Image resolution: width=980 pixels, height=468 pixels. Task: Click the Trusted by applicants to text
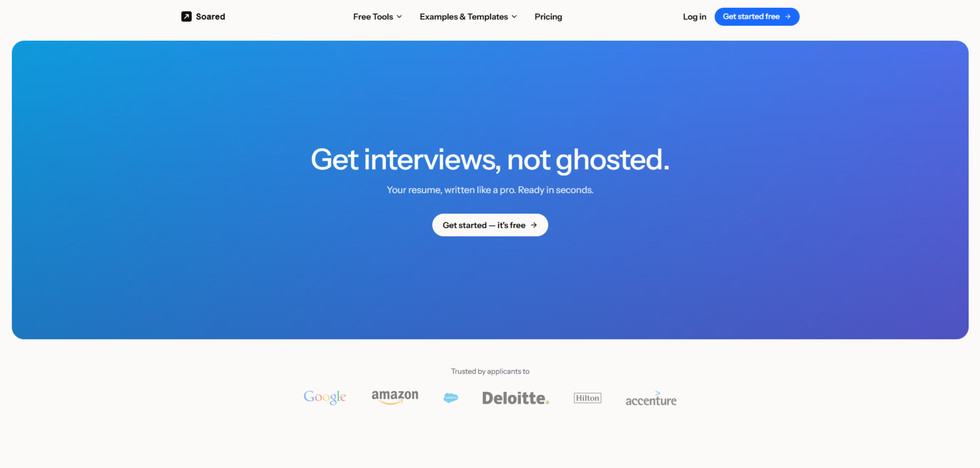tap(490, 371)
